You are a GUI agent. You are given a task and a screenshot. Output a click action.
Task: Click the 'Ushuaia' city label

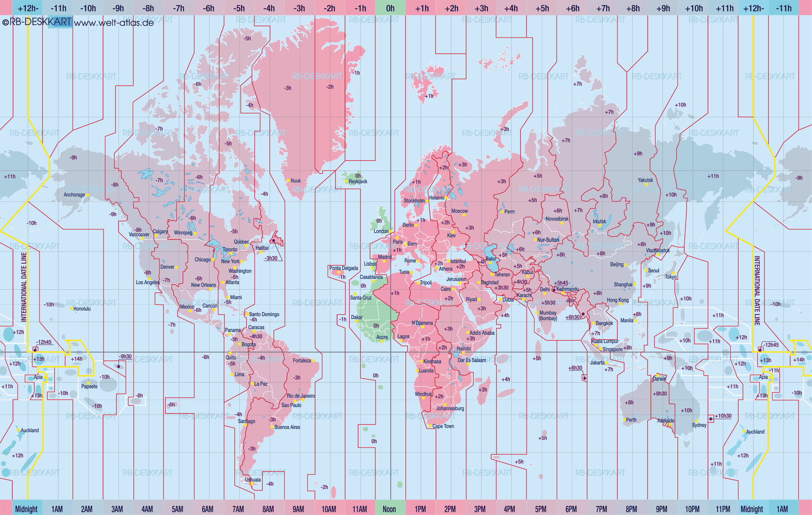point(253,480)
